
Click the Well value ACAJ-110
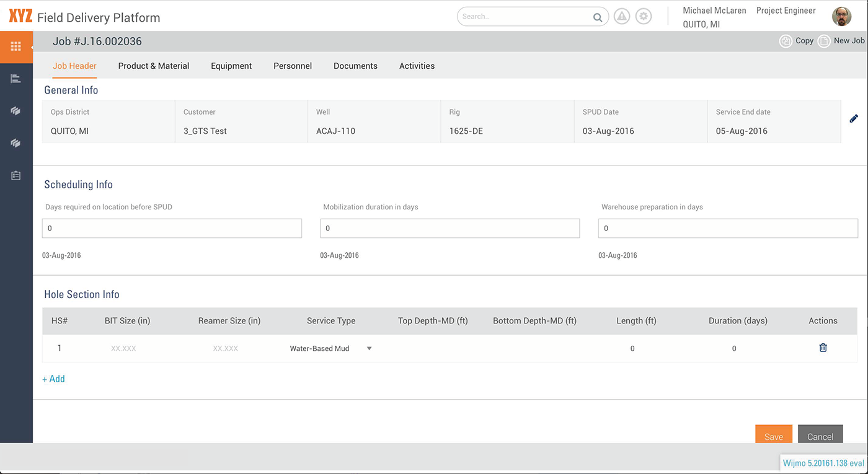335,131
